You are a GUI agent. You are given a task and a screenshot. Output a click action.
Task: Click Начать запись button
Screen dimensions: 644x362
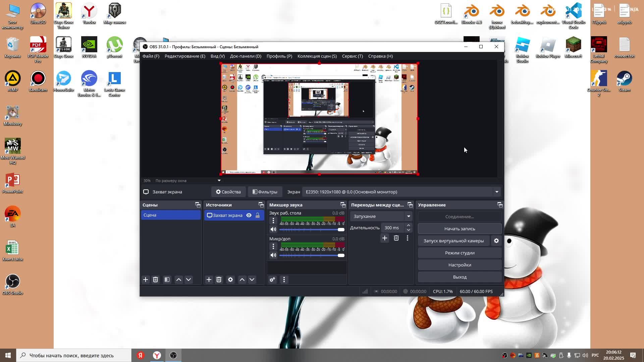[x=460, y=229]
